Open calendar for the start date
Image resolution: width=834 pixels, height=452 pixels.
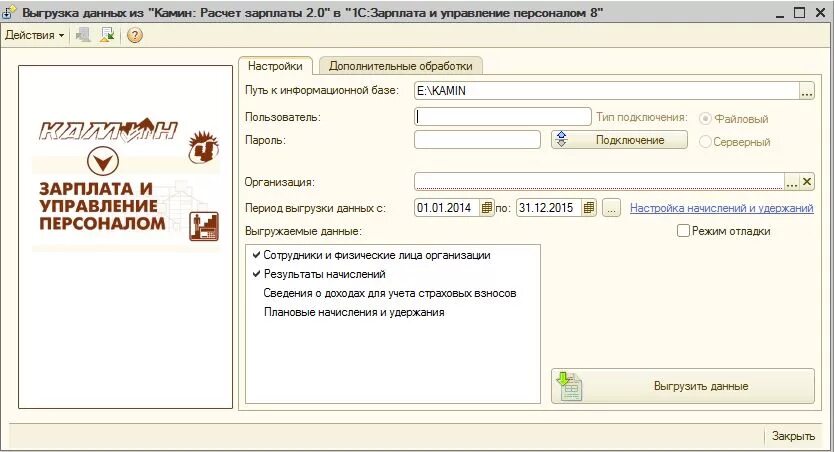pos(487,208)
